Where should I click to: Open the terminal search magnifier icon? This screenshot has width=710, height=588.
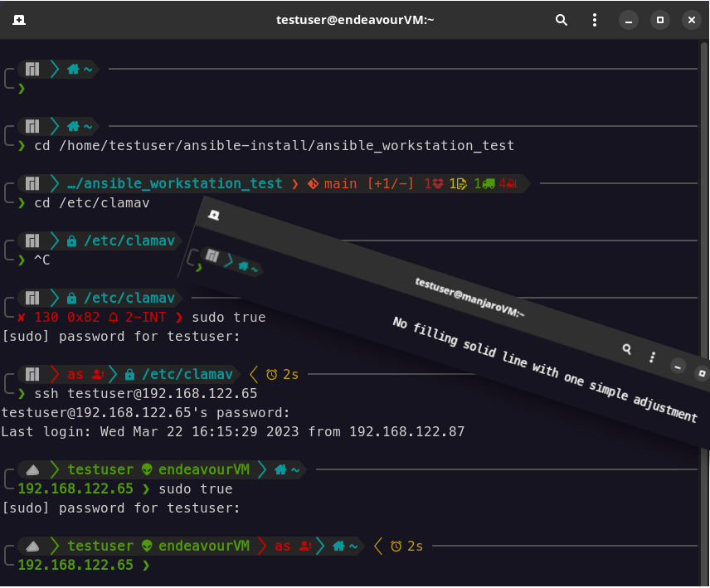(x=561, y=19)
